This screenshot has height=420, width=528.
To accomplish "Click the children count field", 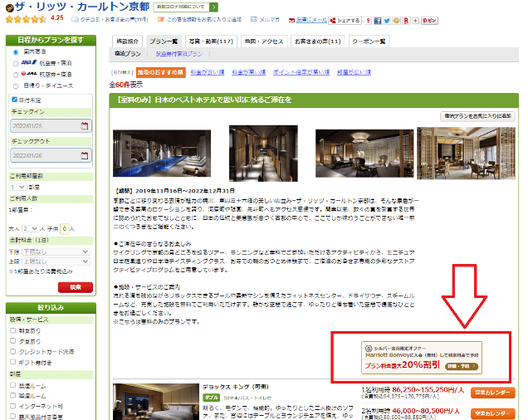I will point(64,229).
